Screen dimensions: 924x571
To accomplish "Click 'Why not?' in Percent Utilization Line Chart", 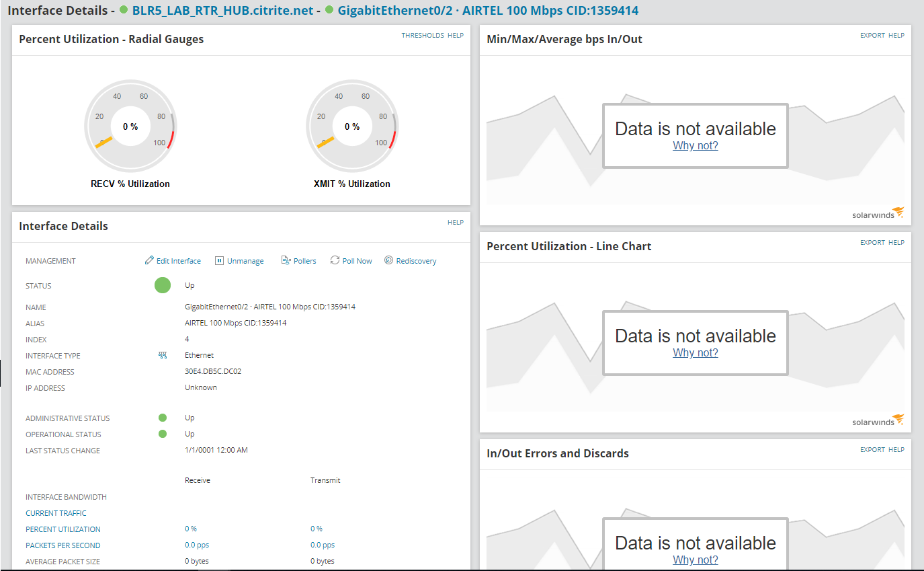I will pos(696,352).
